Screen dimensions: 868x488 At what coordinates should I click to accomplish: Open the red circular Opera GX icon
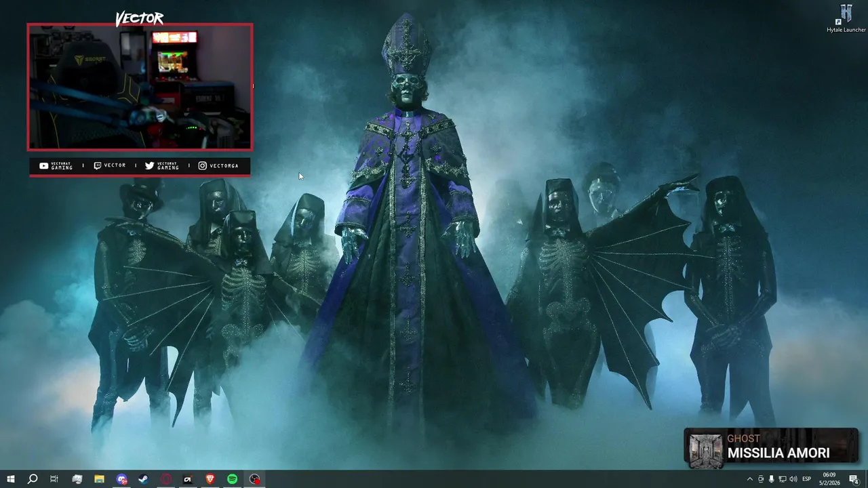coord(165,479)
